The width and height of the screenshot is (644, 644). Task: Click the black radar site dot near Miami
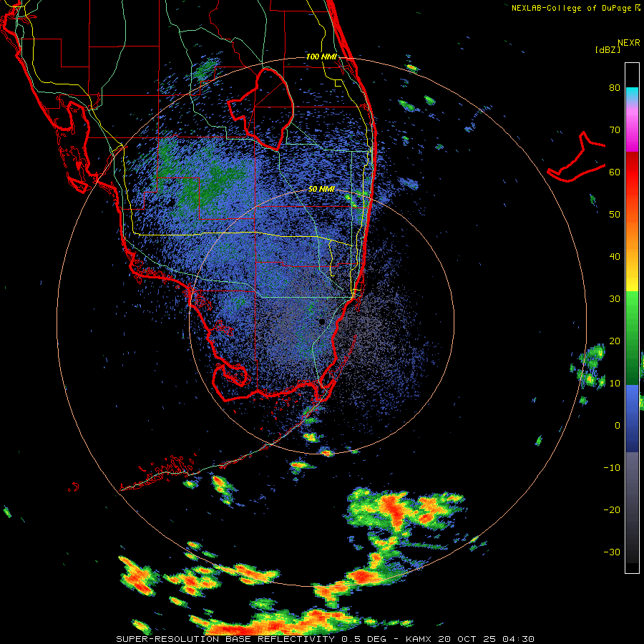(322, 321)
